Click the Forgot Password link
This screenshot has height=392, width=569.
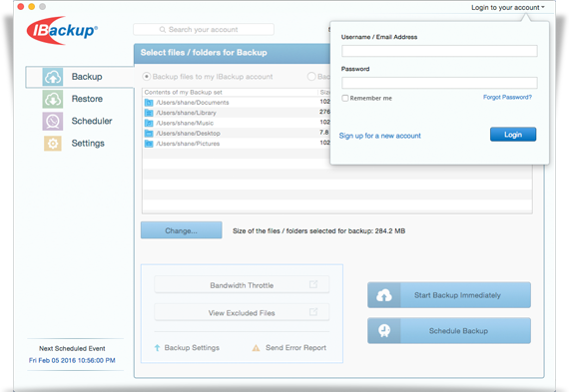click(507, 97)
